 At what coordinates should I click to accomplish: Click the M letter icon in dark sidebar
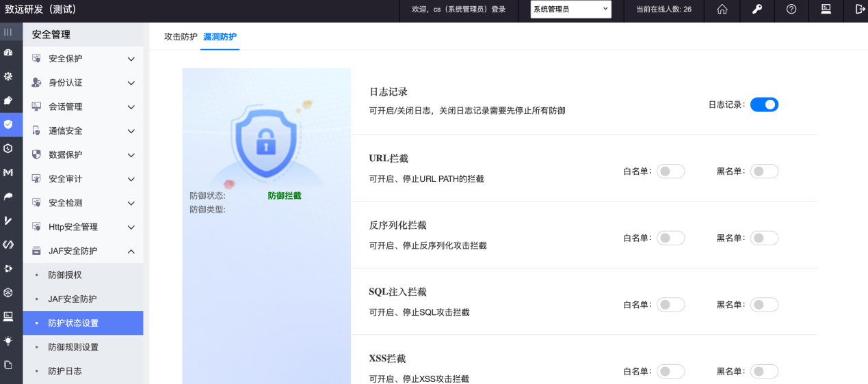[8, 173]
